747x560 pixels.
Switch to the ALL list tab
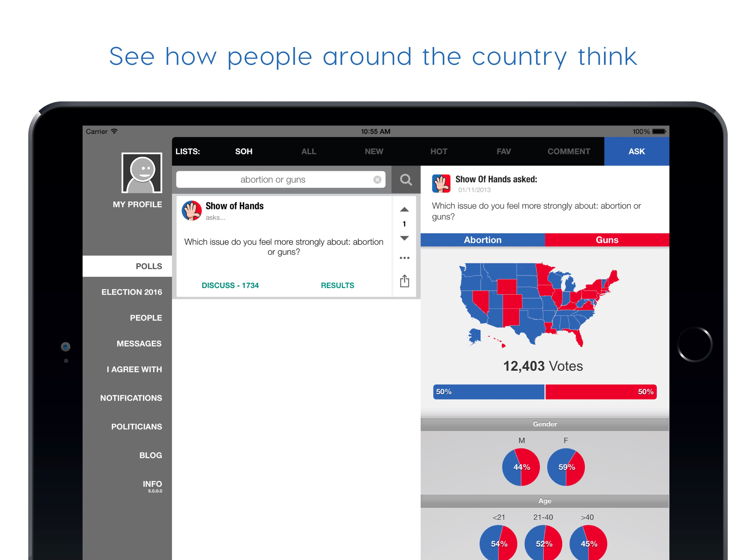(309, 151)
